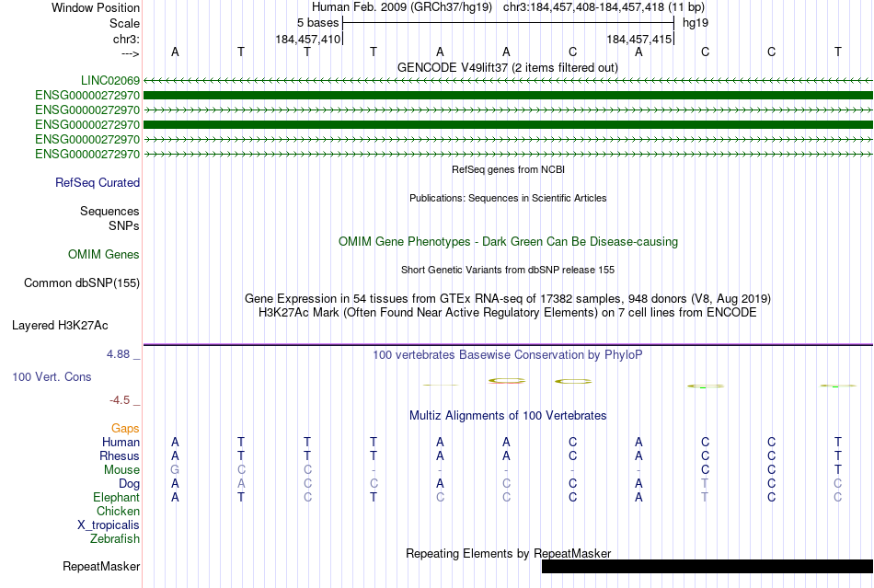Click the Zebrafish alignment row label
The width and height of the screenshot is (874, 588).
tap(115, 539)
